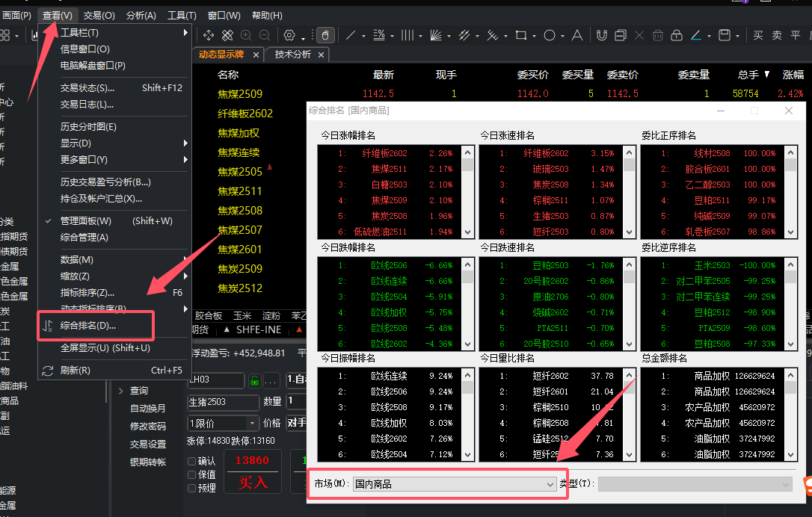Open the gear settings icon in toolbar
The height and width of the screenshot is (517, 812).
tap(289, 35)
